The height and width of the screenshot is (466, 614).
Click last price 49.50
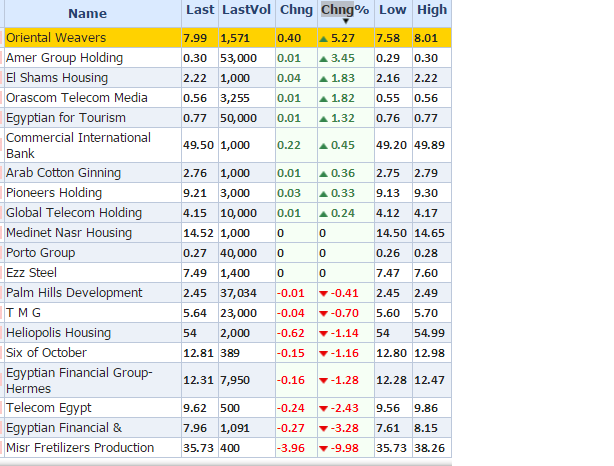tap(199, 145)
